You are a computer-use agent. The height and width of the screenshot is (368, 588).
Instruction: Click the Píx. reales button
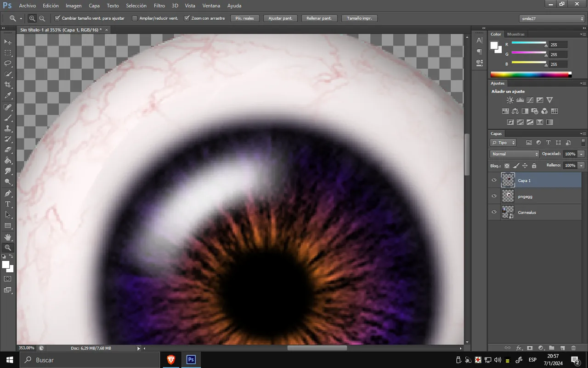tap(245, 18)
